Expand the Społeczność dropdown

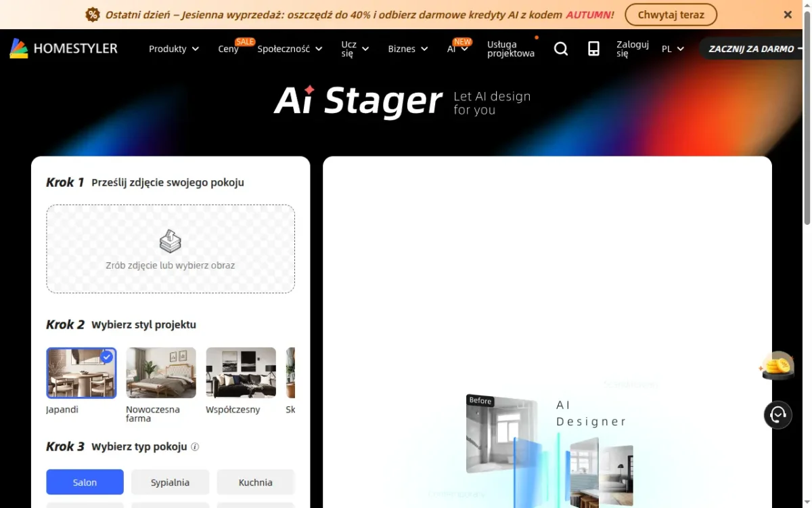290,49
